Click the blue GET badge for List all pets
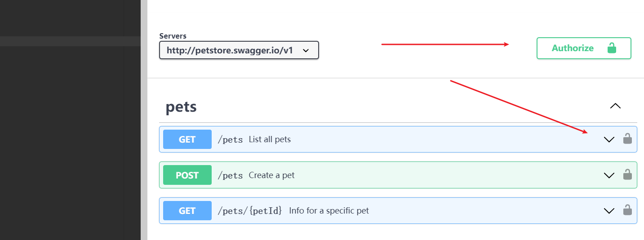This screenshot has width=644, height=240. (187, 139)
